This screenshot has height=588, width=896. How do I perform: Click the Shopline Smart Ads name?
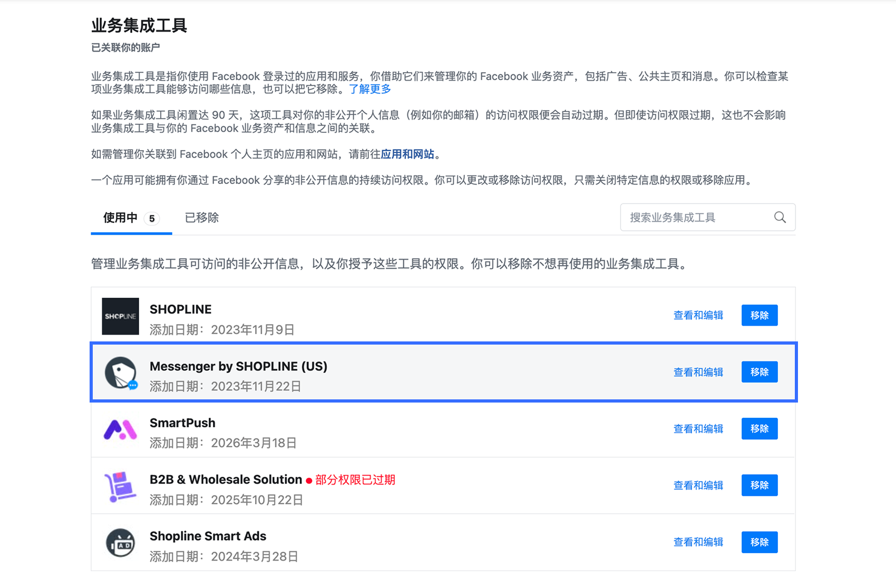click(208, 536)
